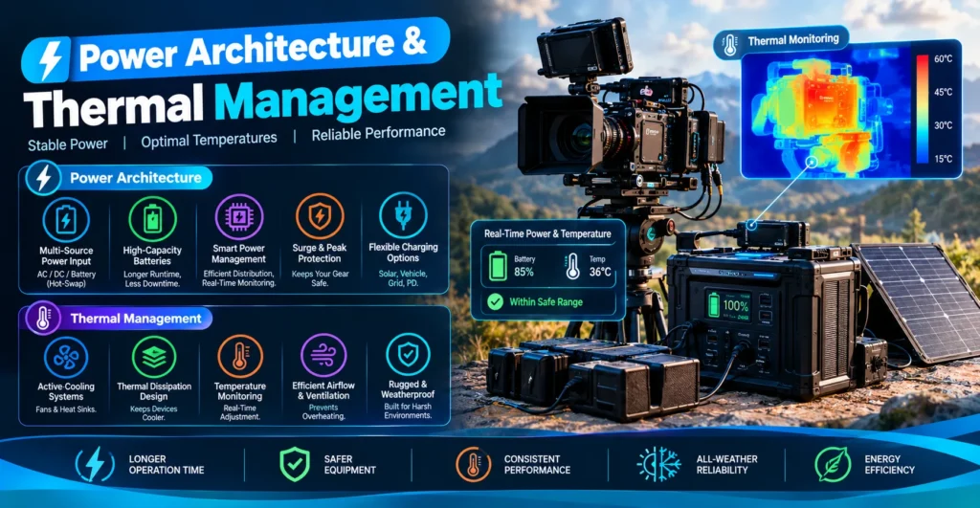Click the Efficient Airflow & Ventilation wind icon
The height and width of the screenshot is (508, 980).
point(323,356)
